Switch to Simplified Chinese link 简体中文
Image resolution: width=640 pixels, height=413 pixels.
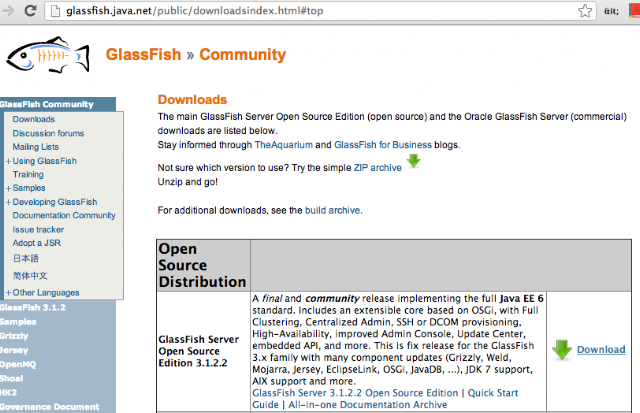coord(30,276)
